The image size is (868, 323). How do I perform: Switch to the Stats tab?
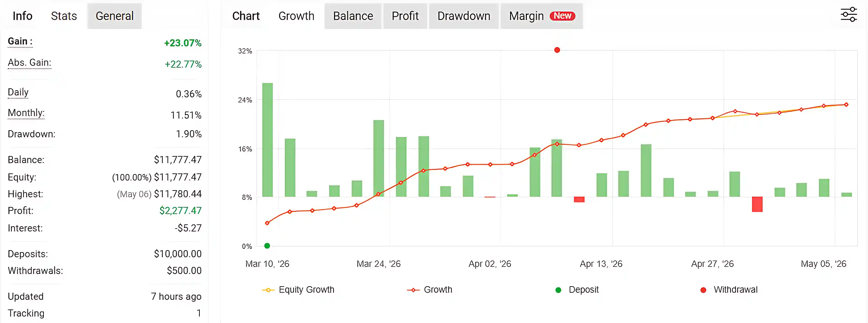click(64, 16)
